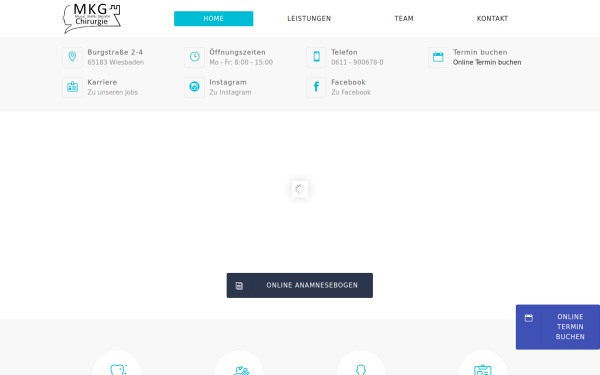
Task: Click the Facebook f icon
Action: [316, 87]
